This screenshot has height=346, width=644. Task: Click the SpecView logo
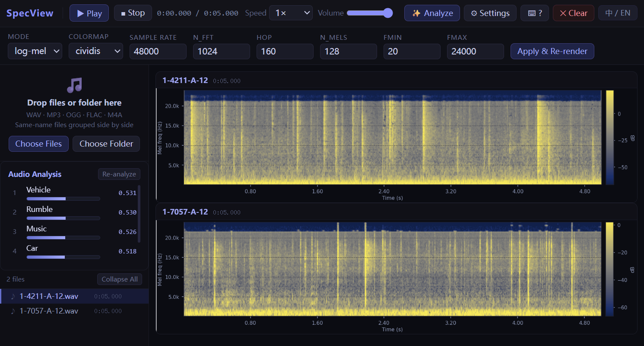(x=30, y=13)
